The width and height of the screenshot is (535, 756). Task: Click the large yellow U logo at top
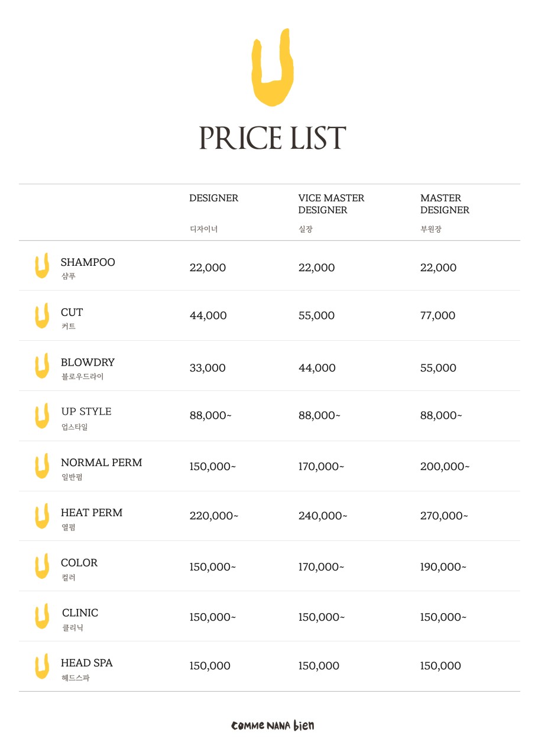273,67
